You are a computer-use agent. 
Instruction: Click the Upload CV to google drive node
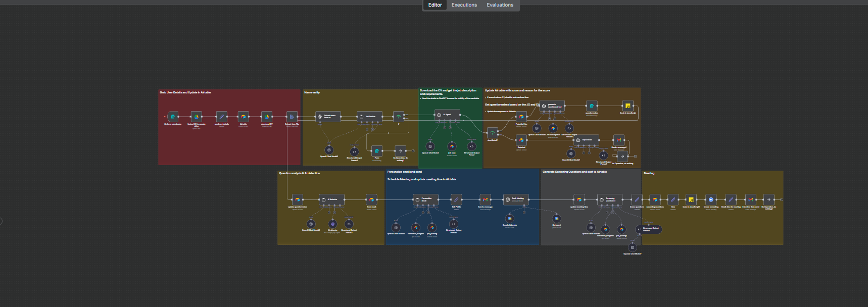(x=197, y=117)
